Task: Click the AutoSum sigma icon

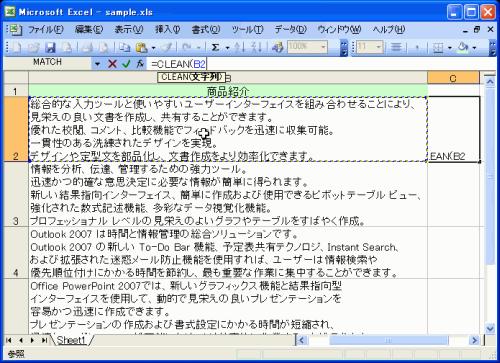Action: point(216,48)
